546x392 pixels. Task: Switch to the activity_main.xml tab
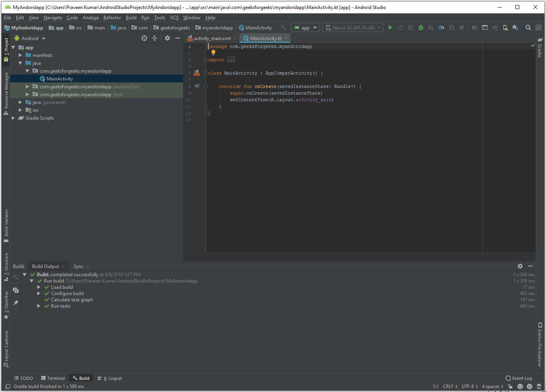click(x=212, y=38)
